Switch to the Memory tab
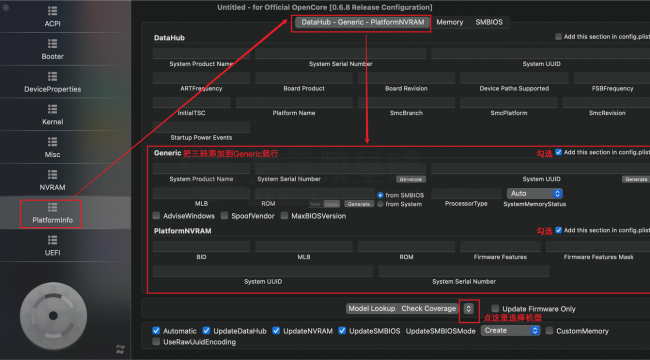The image size is (650, 360). pyautogui.click(x=449, y=22)
